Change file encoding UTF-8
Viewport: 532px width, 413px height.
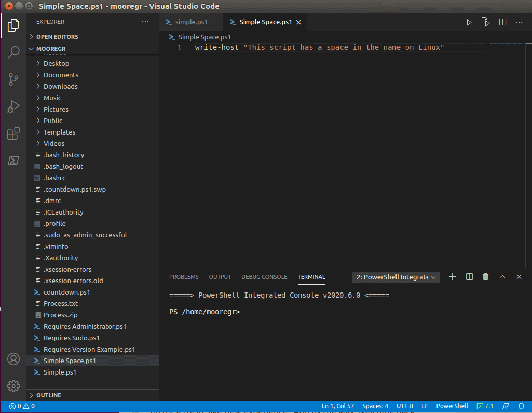[x=405, y=406]
